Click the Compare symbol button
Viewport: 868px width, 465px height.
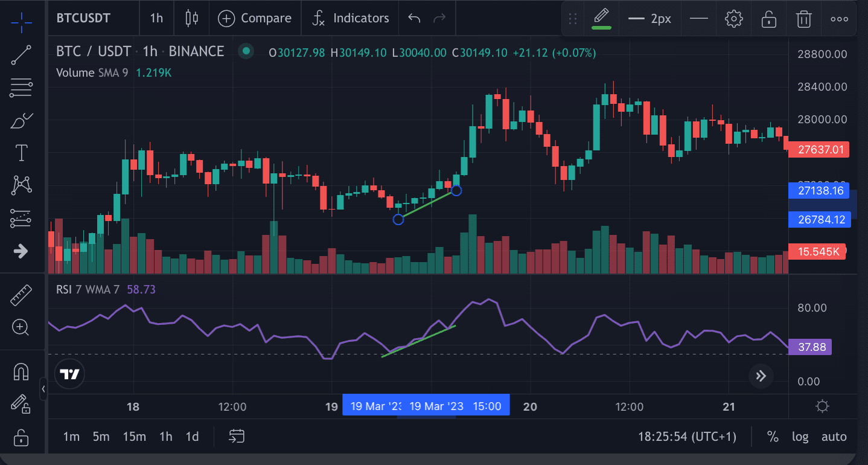pos(255,18)
